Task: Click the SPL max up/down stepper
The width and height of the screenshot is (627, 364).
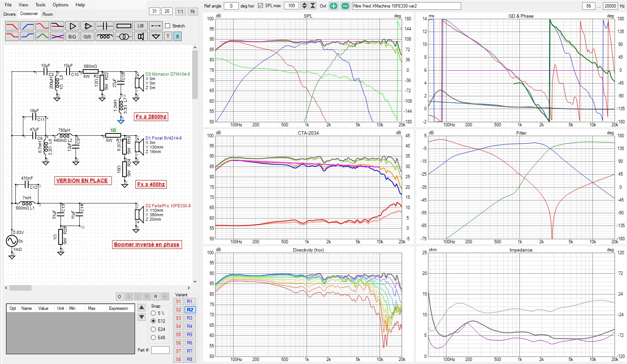Action: coord(305,6)
